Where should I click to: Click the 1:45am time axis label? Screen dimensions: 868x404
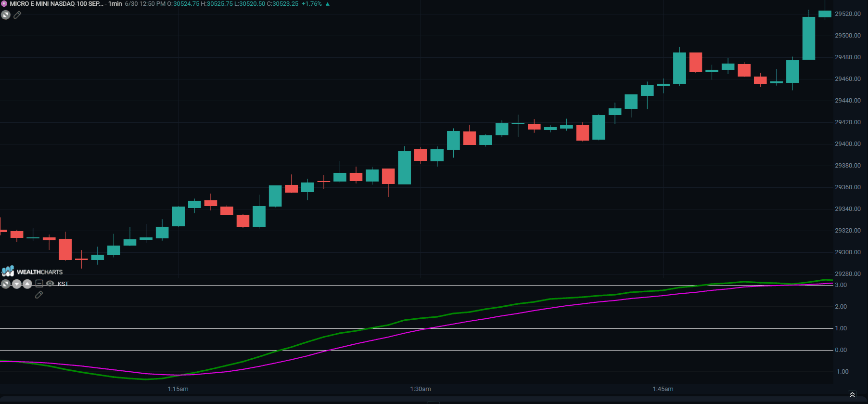coord(663,389)
